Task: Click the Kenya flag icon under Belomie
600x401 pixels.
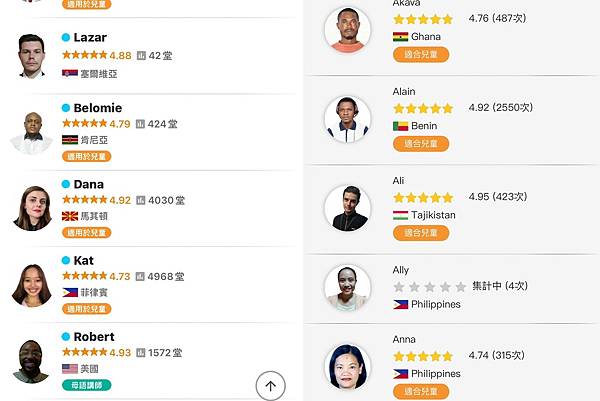Action: 69,140
